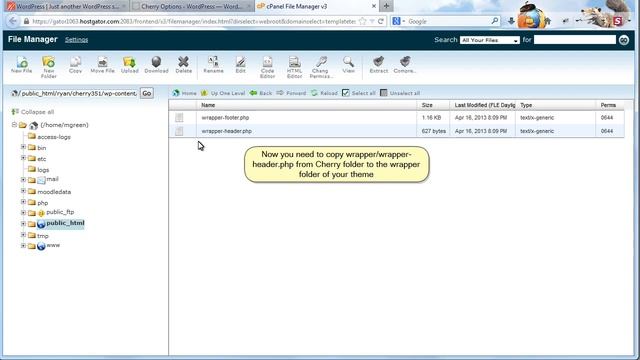Reload the file listing
640x360 pixels.
(324, 93)
